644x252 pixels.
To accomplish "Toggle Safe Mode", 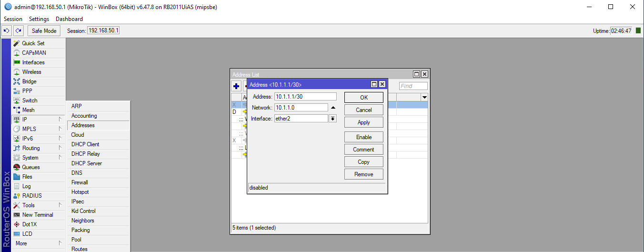I will 44,31.
